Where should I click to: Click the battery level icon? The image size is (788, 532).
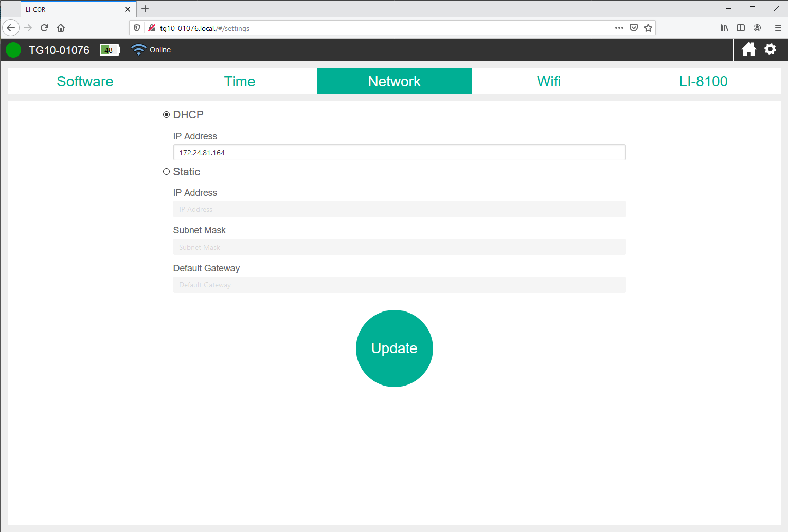110,50
